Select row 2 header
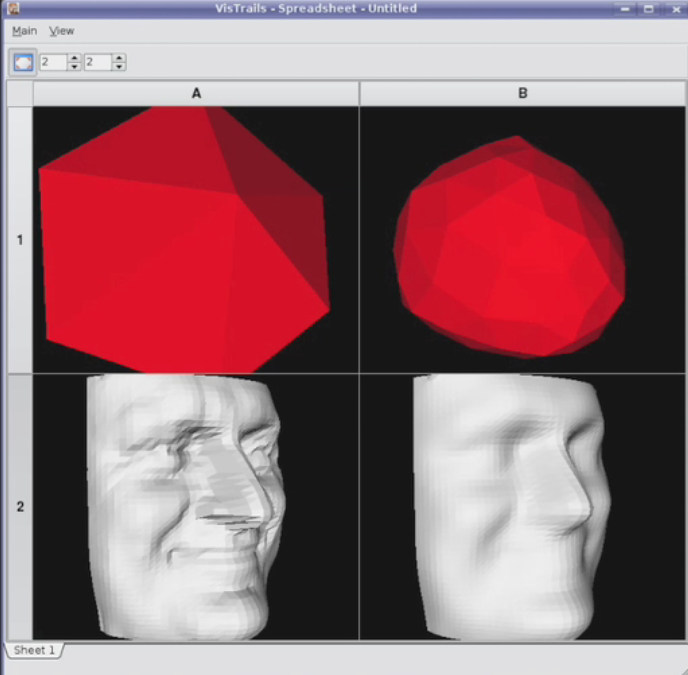 click(20, 507)
